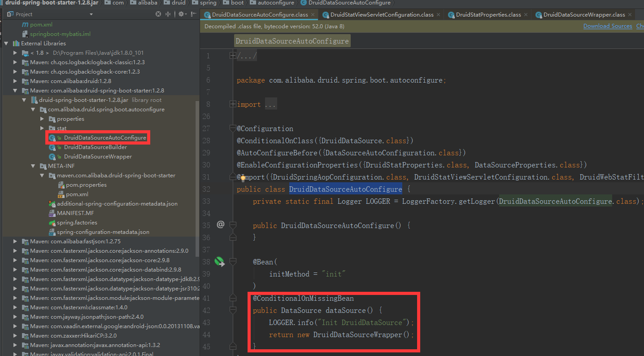This screenshot has height=356, width=644.
Task: Click the alibaba breadcrumb folder
Action: (145, 3)
